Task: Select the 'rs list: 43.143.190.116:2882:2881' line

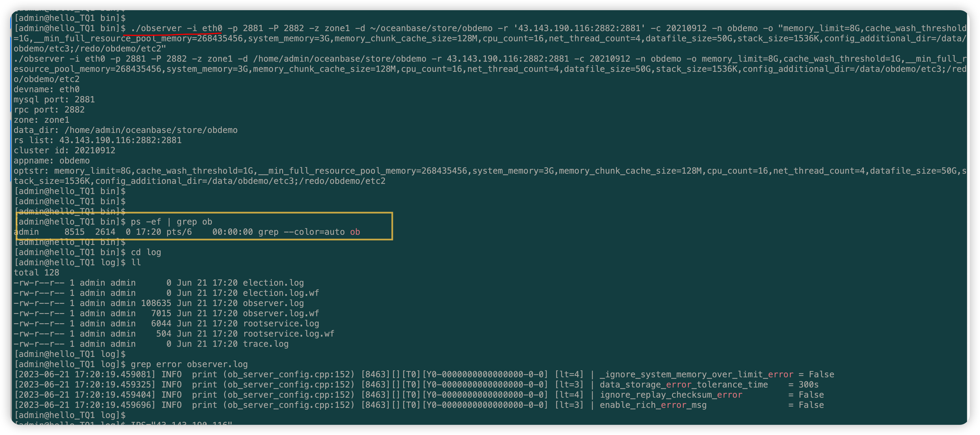Action: 97,141
